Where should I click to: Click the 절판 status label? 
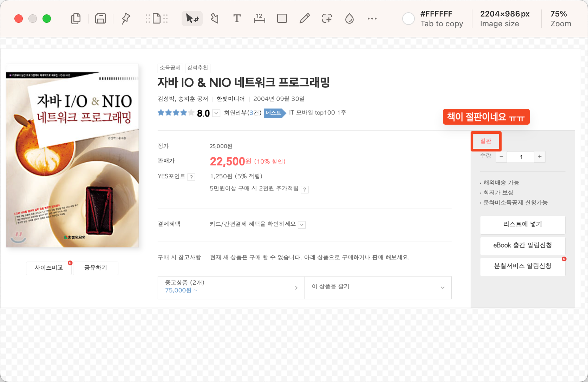coord(486,141)
